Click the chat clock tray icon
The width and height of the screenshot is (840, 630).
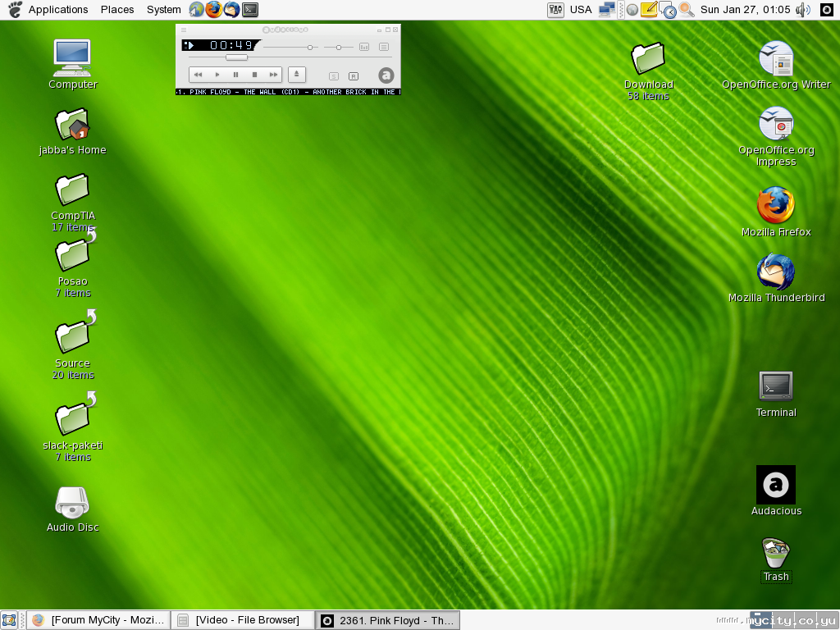668,10
